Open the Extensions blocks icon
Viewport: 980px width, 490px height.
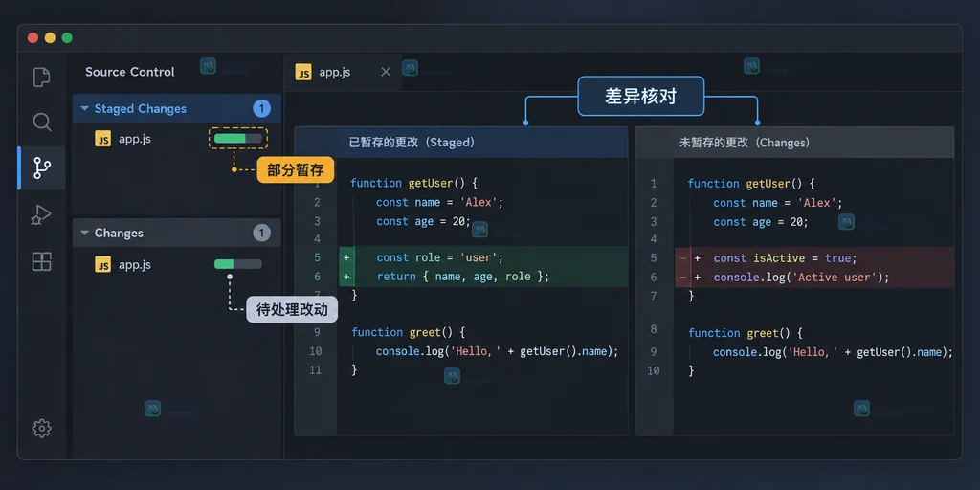(x=42, y=261)
